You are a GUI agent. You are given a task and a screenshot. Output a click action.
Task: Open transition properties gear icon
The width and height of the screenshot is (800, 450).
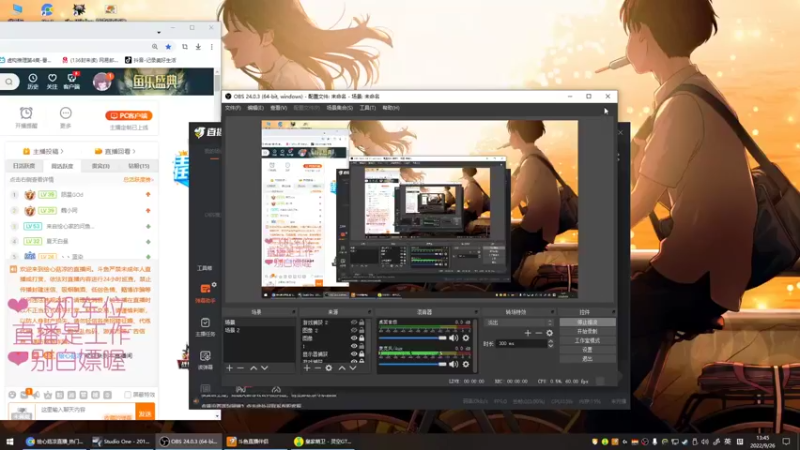(x=549, y=333)
